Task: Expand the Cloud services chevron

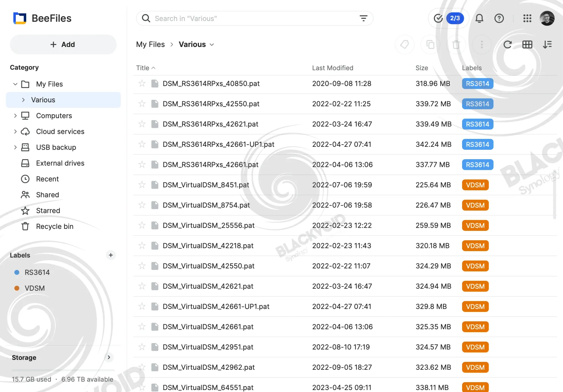Action: click(x=15, y=131)
